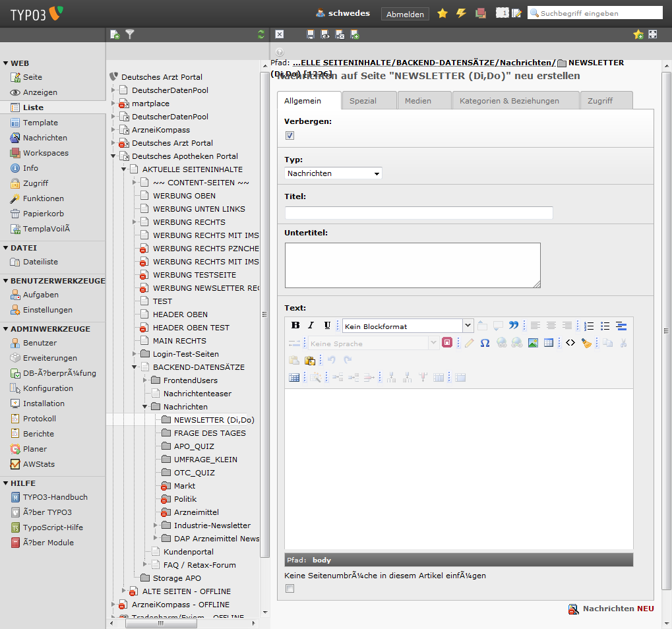
Task: Clear the cache with the lightning bolt icon
Action: (461, 13)
